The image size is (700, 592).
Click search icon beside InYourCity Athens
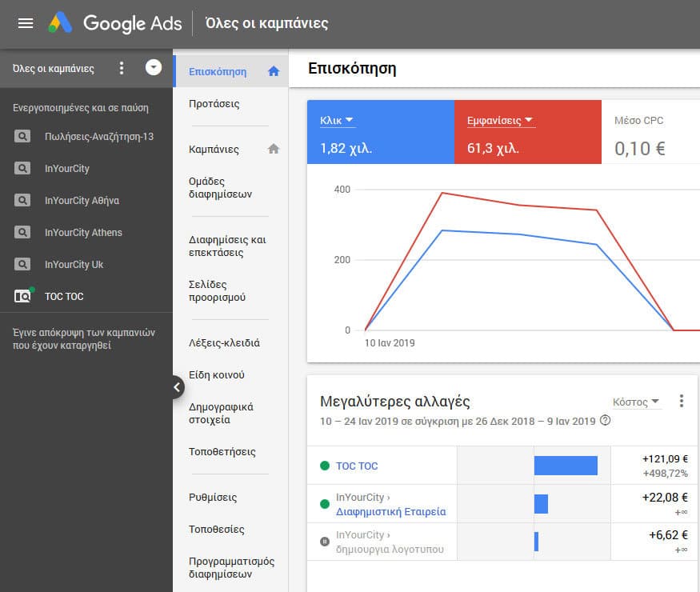pos(22,232)
